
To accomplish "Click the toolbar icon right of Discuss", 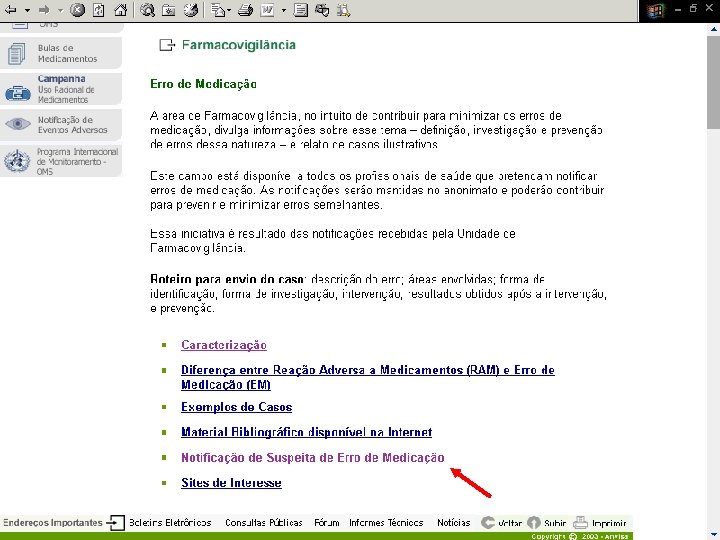I will [x=322, y=10].
